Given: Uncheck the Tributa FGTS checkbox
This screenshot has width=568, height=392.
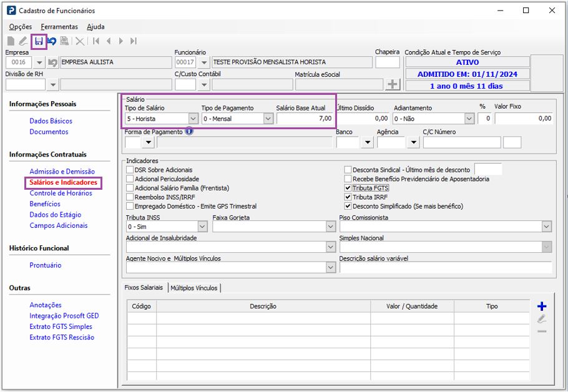Looking at the screenshot, I should (x=348, y=188).
